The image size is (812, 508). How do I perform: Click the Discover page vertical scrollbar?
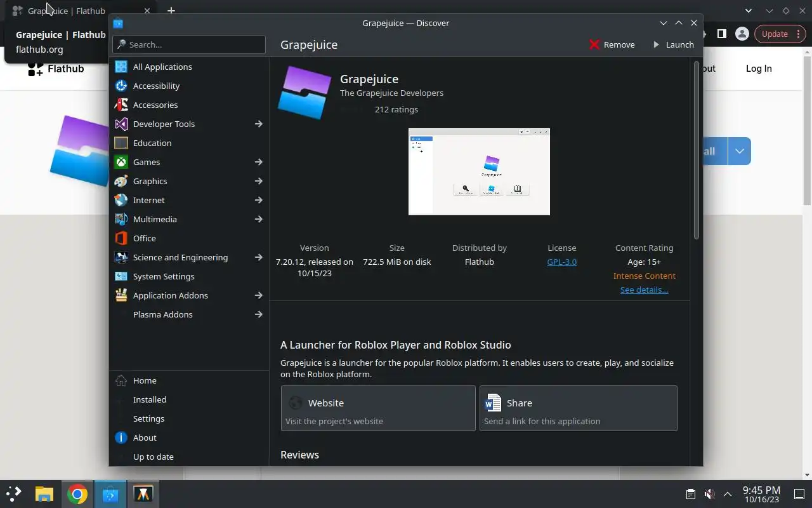[696, 150]
